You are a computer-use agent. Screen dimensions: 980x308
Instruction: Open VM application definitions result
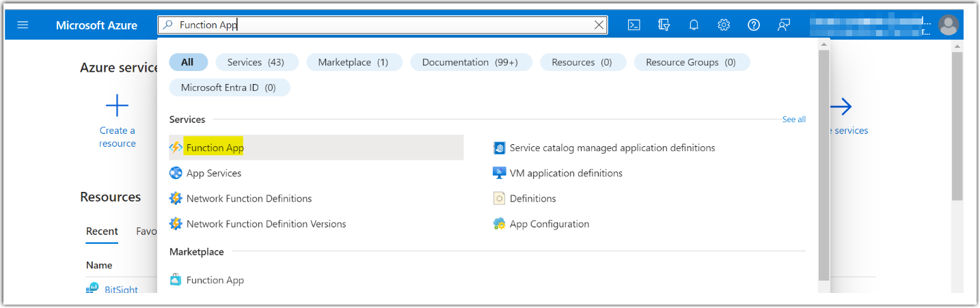[566, 173]
